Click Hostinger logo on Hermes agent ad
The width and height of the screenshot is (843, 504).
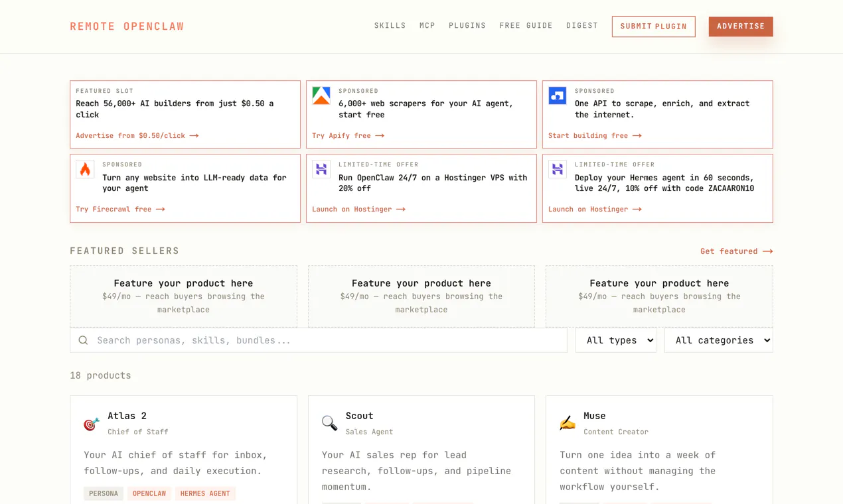coord(558,169)
